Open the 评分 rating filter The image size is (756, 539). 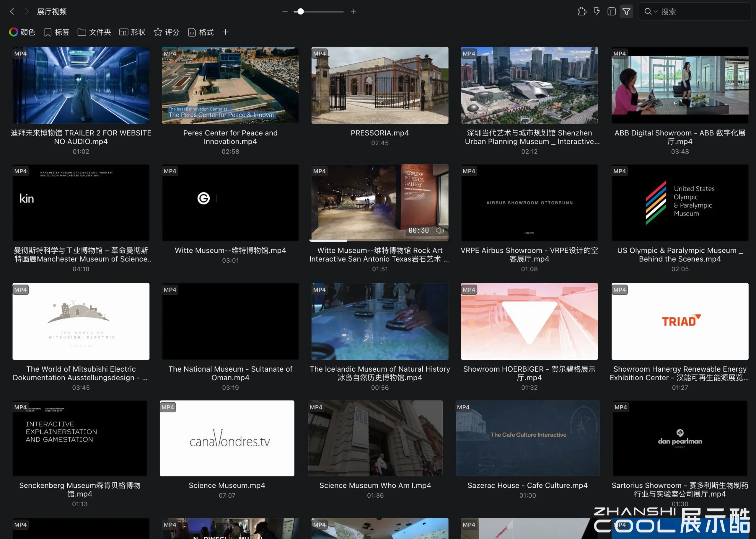pyautogui.click(x=167, y=32)
